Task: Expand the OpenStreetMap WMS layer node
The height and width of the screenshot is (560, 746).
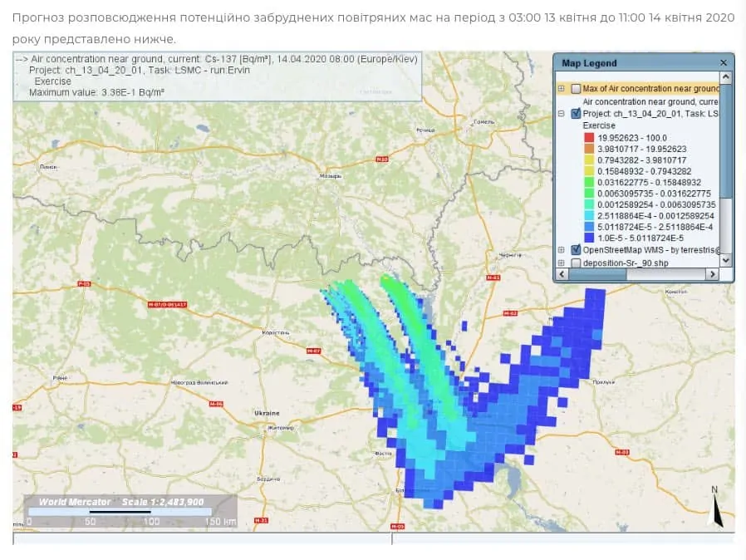Action: (562, 250)
